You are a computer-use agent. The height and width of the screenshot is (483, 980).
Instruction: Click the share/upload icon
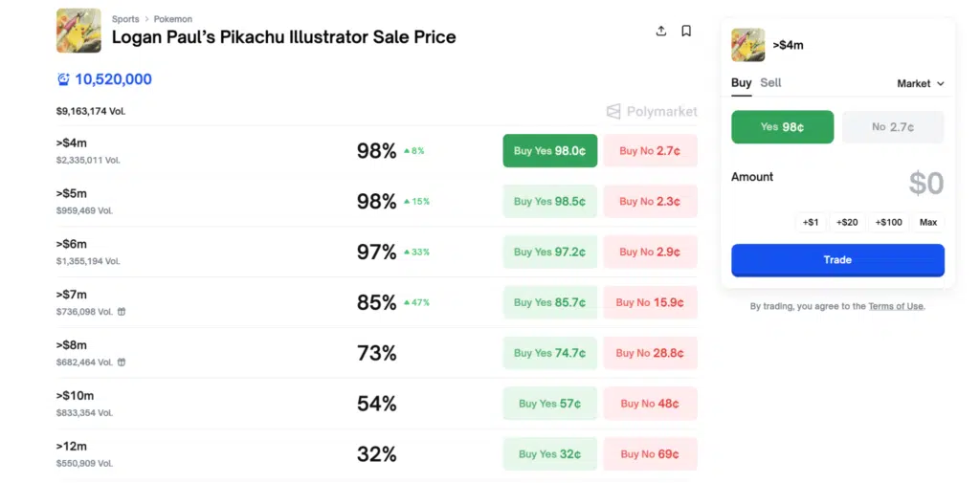pyautogui.click(x=660, y=31)
